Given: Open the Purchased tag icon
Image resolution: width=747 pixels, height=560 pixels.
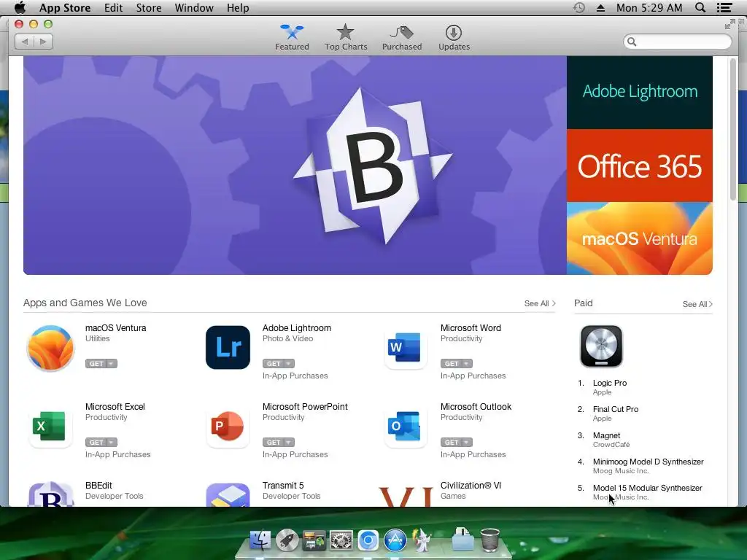Looking at the screenshot, I should 402,32.
